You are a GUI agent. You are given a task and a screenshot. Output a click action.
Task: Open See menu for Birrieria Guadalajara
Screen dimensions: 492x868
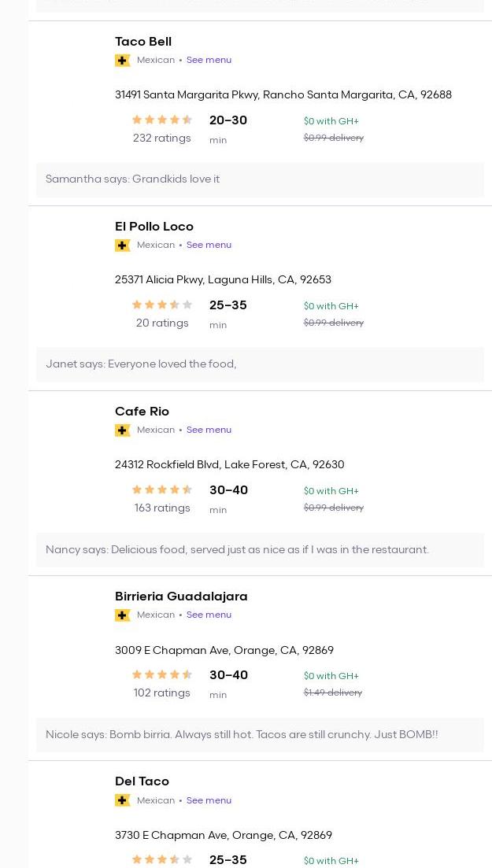point(209,615)
